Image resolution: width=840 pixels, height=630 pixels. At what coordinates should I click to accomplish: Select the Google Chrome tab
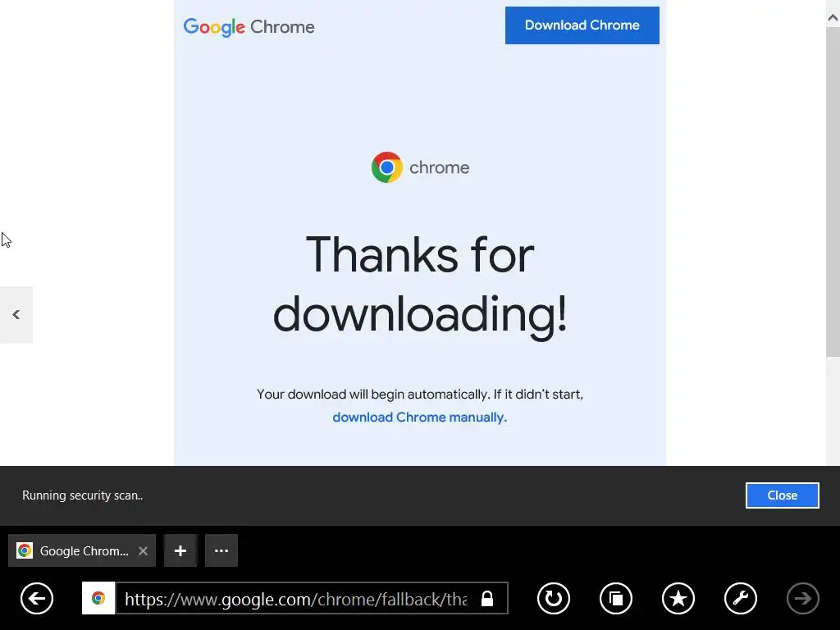click(x=82, y=550)
